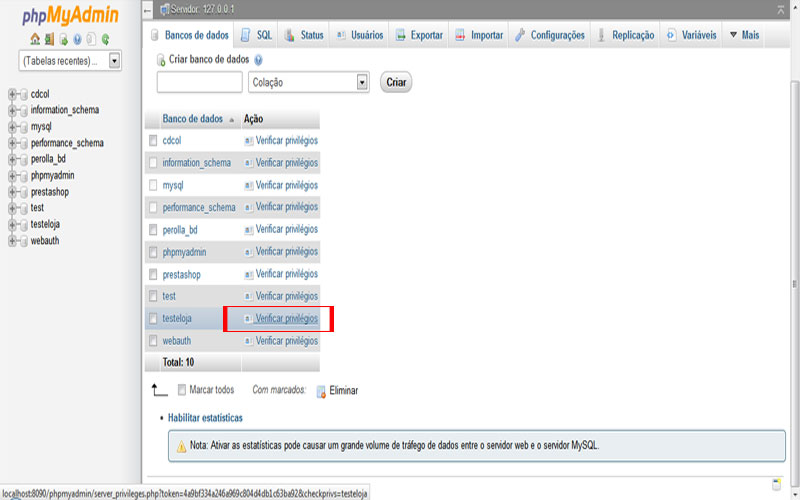Expand the cdcol database tree node
The image size is (800, 500).
[x=12, y=94]
